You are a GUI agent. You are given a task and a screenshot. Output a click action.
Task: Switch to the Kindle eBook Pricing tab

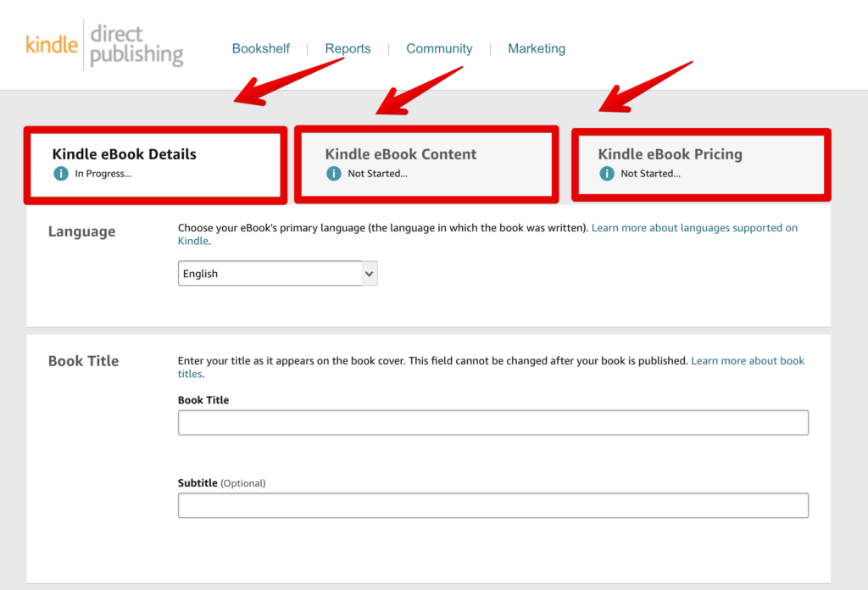click(701, 164)
